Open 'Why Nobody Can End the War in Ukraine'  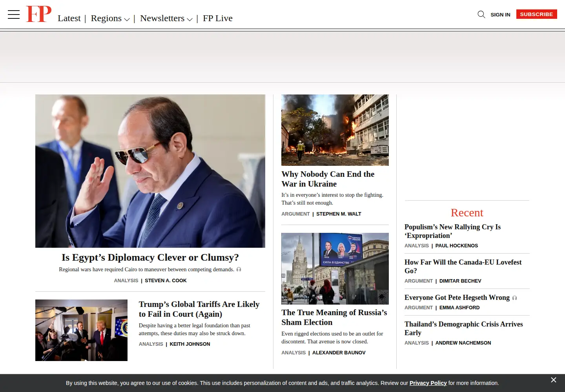(x=328, y=179)
